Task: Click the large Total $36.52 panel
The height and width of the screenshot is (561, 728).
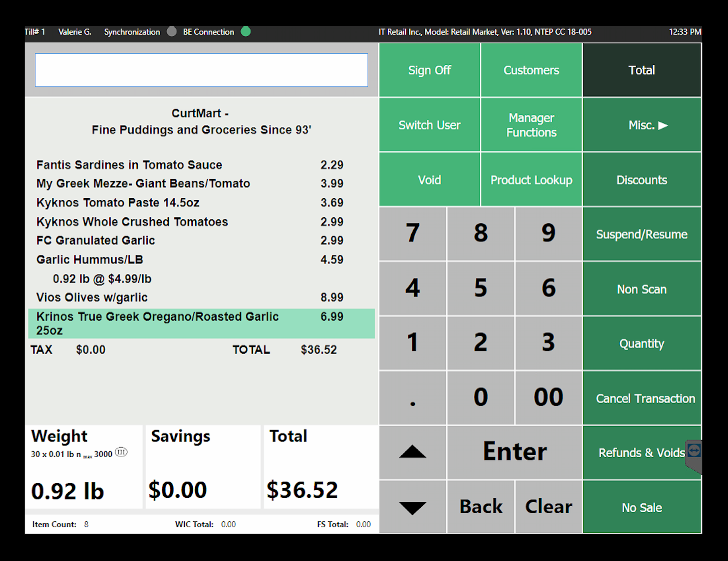Action: [321, 467]
